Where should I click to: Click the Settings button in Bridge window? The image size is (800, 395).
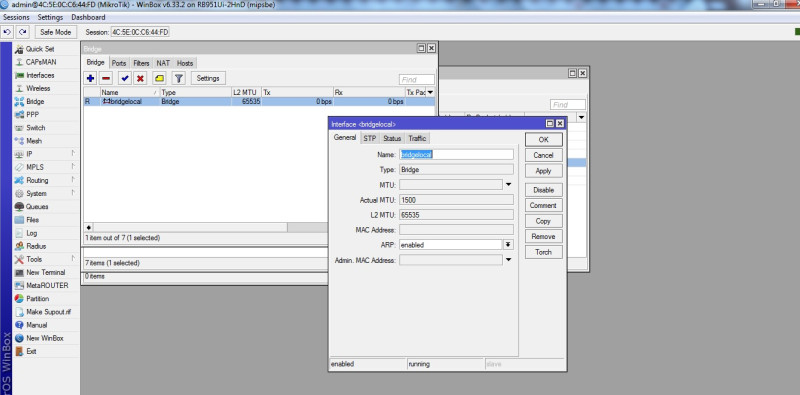pyautogui.click(x=208, y=79)
